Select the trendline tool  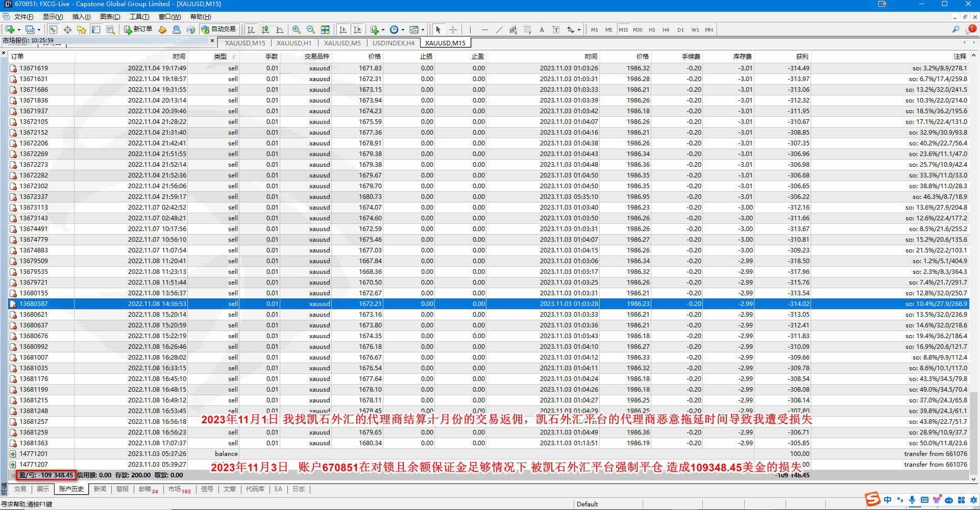[x=499, y=30]
